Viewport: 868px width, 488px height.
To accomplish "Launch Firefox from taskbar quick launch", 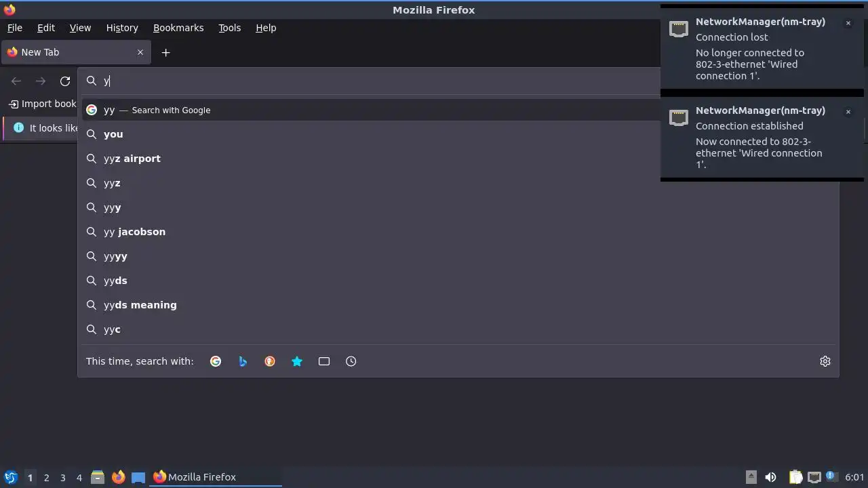I will (x=118, y=477).
